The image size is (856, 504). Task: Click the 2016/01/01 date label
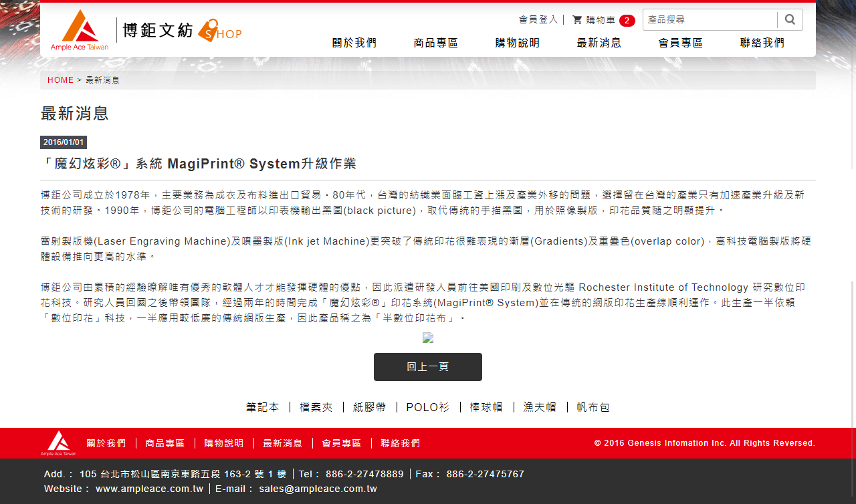[x=64, y=142]
